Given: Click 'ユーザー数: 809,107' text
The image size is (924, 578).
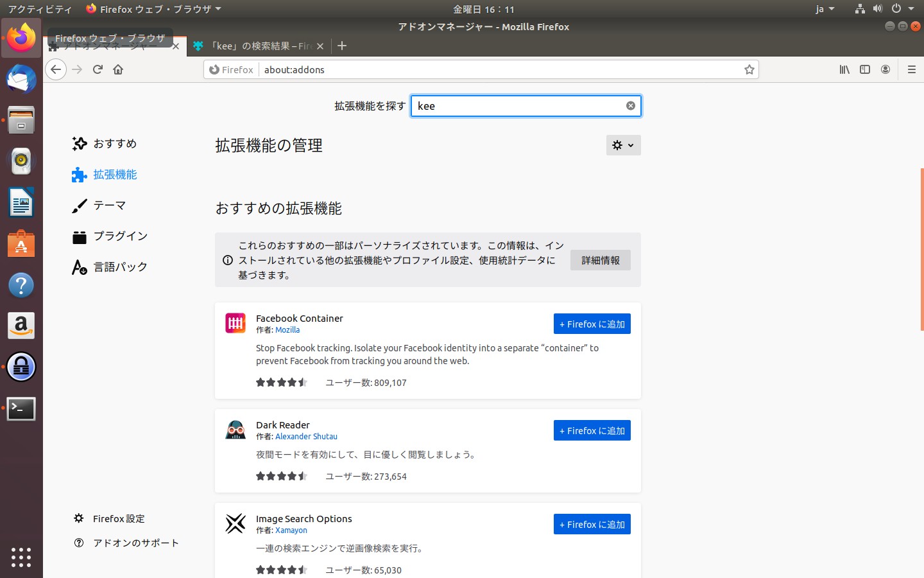Looking at the screenshot, I should tap(366, 383).
